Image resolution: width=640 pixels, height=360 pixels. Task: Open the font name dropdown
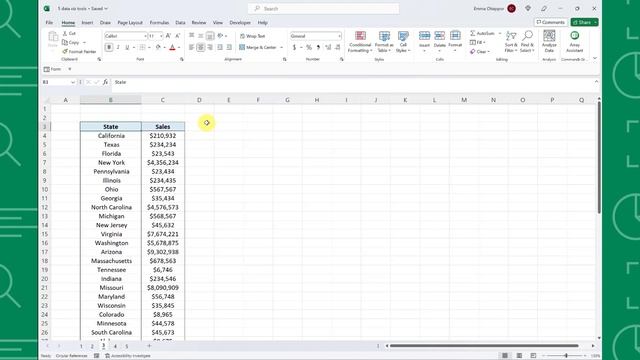pyautogui.click(x=145, y=36)
